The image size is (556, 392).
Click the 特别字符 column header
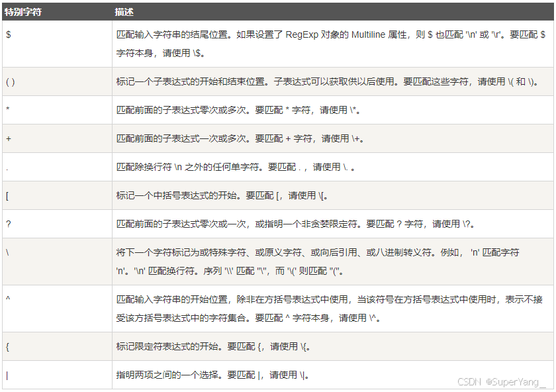(57, 12)
